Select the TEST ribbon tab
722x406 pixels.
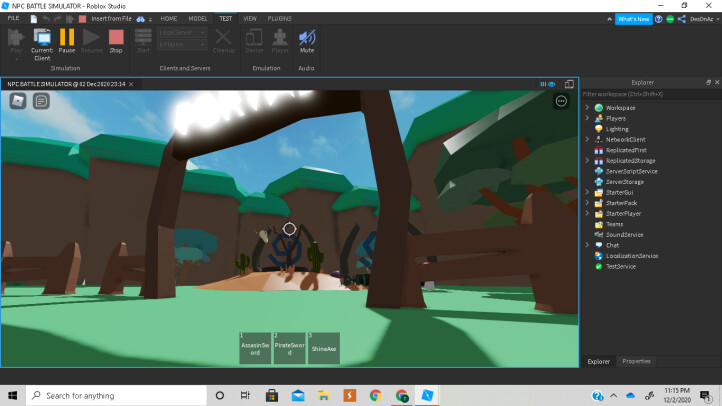tap(225, 19)
